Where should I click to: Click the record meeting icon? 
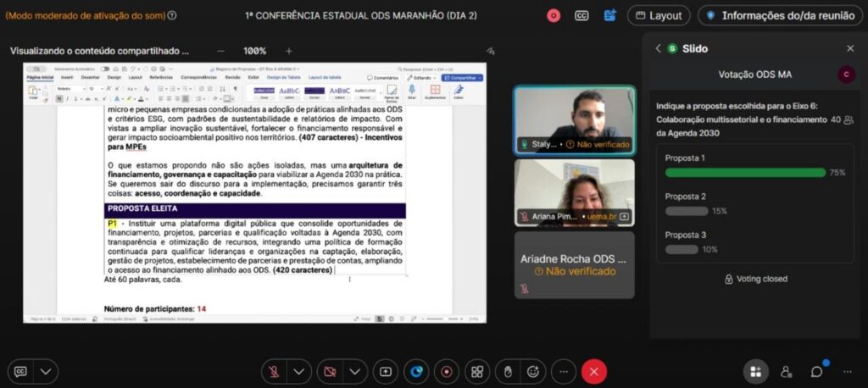click(447, 371)
